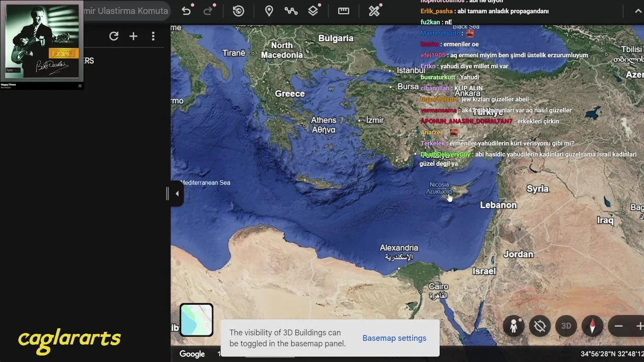Toggle the 3D view button
This screenshot has width=644, height=362.
[x=566, y=326]
